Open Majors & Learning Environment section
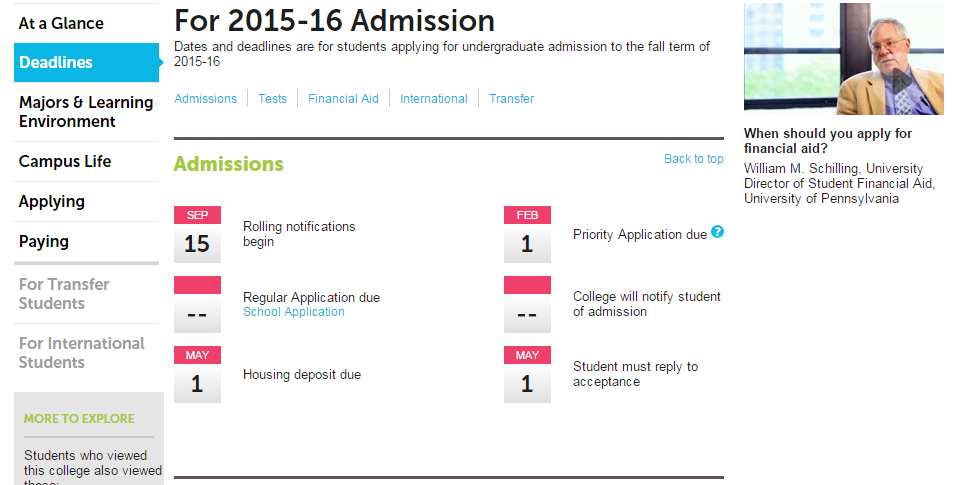 [86, 112]
